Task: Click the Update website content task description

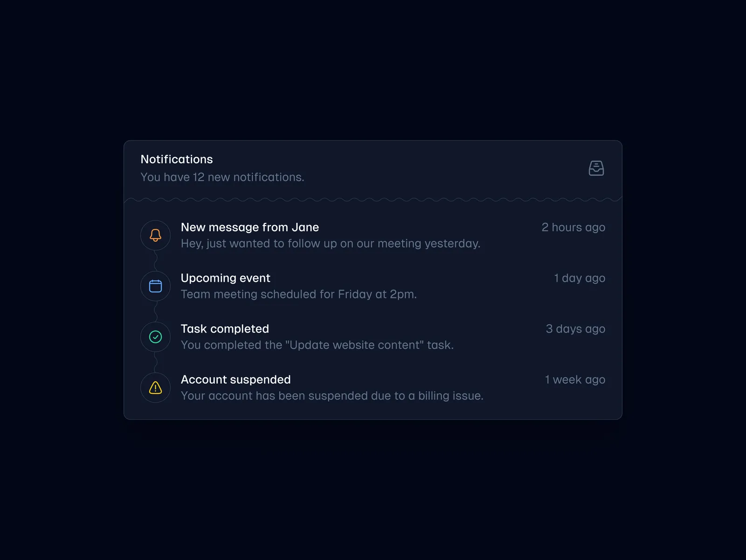Action: pos(317,345)
